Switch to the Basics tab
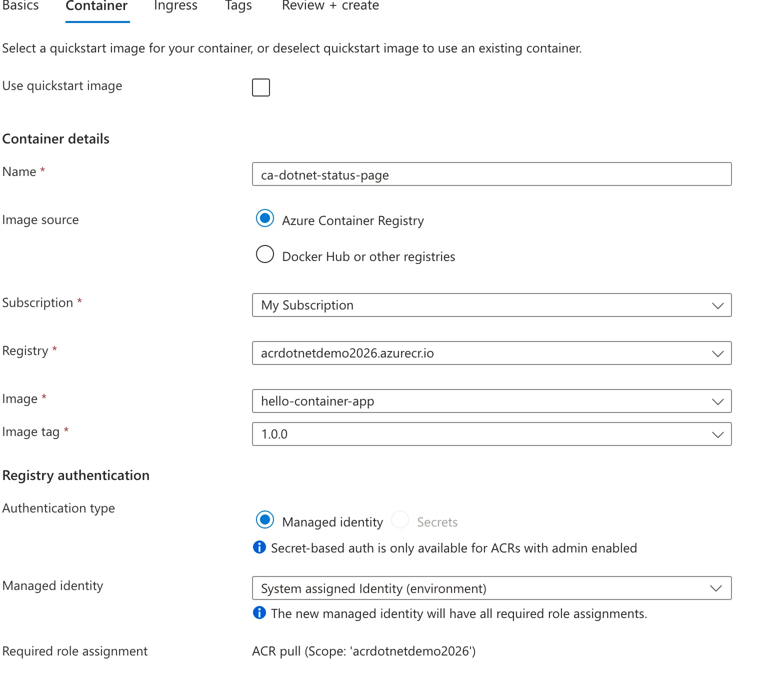The width and height of the screenshot is (780, 700). click(x=20, y=6)
